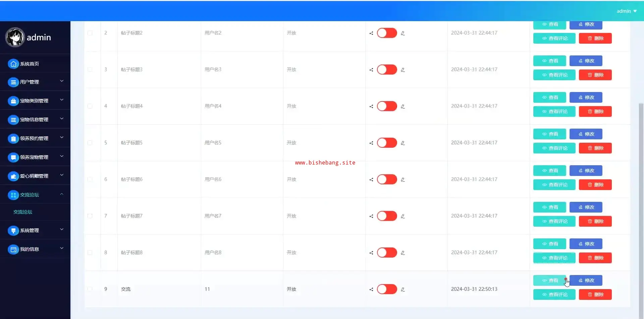Click the eye icon on 查看 for 帖子标题5
This screenshot has width=644, height=319.
(x=544, y=134)
